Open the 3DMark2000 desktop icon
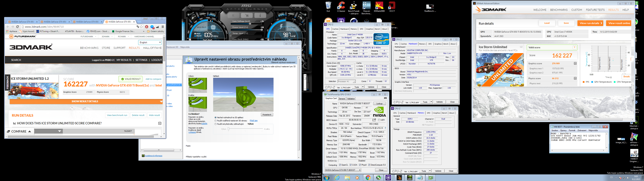 (x=379, y=7)
